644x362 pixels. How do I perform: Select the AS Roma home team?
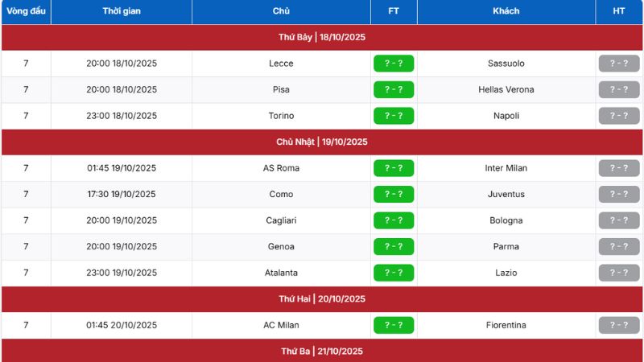point(281,168)
